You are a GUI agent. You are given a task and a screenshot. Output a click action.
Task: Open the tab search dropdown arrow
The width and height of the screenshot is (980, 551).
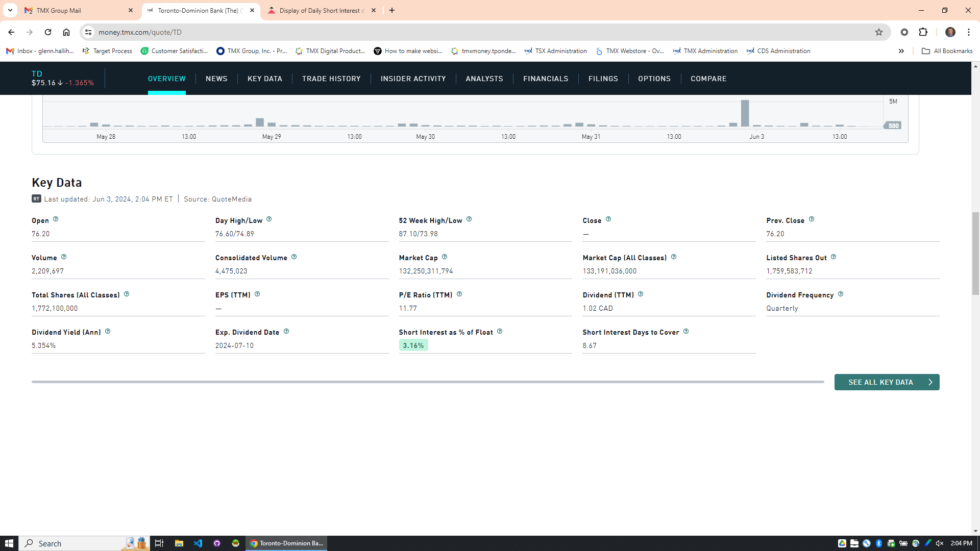(x=10, y=10)
